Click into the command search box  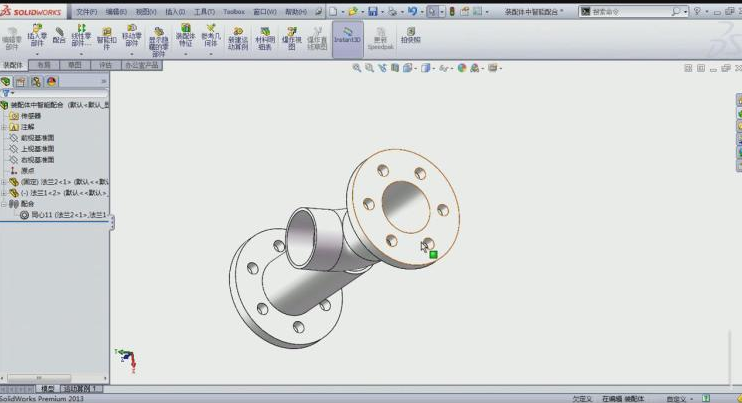[632, 11]
